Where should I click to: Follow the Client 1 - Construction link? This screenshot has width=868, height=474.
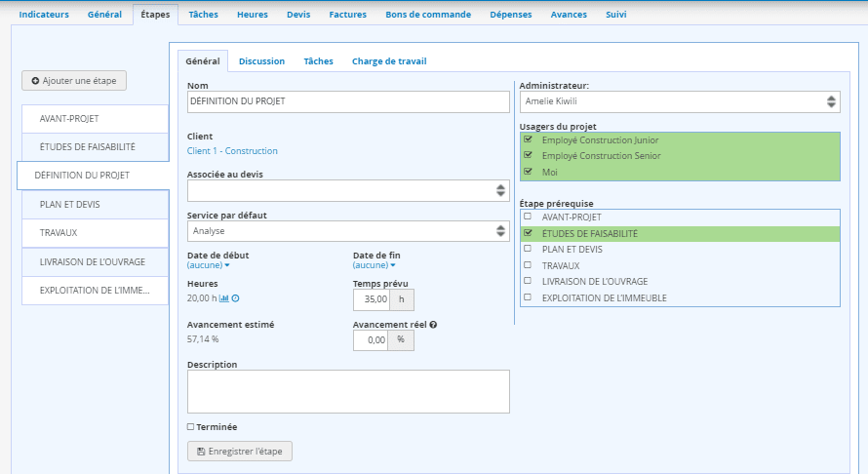(232, 151)
